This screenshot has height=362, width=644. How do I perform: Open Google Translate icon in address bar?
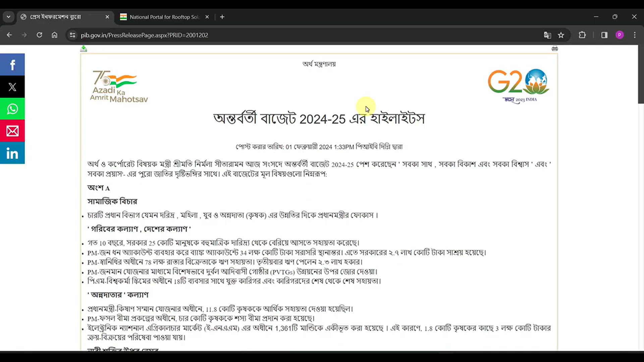coord(547,35)
